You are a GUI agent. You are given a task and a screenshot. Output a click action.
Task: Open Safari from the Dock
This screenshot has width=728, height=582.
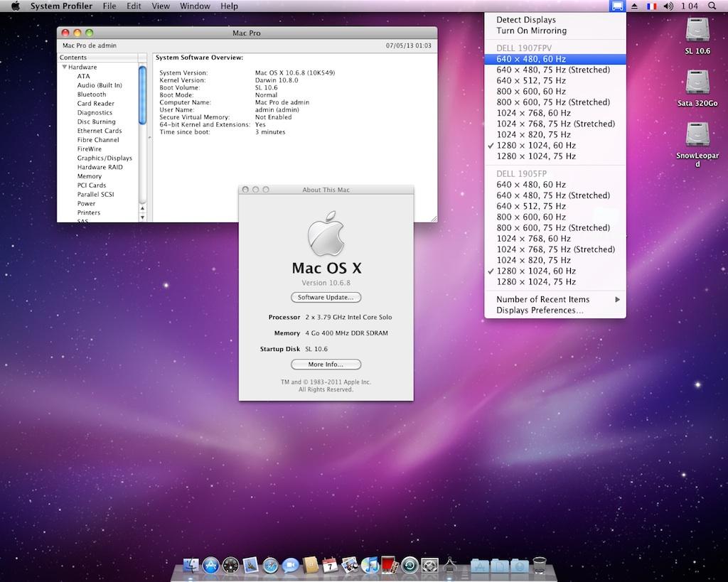(270, 566)
